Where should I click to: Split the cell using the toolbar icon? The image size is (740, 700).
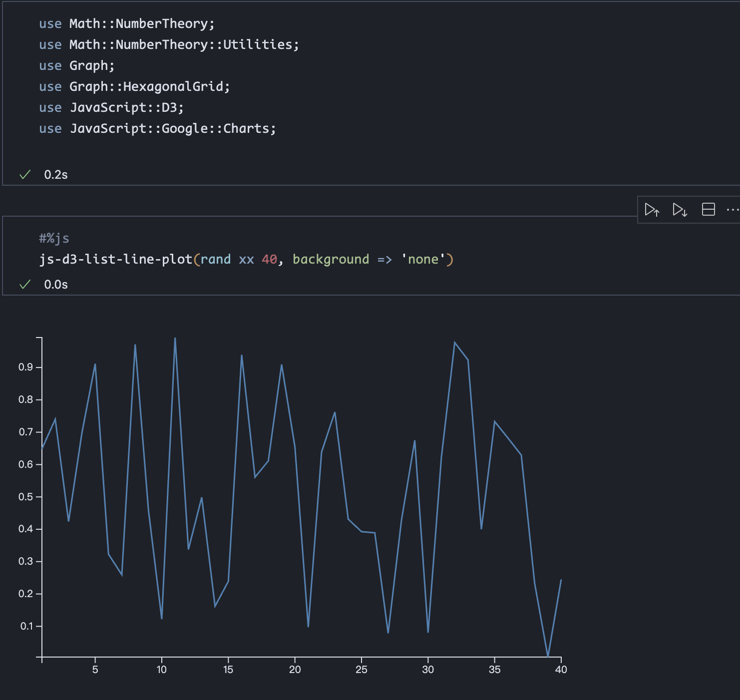(x=708, y=210)
